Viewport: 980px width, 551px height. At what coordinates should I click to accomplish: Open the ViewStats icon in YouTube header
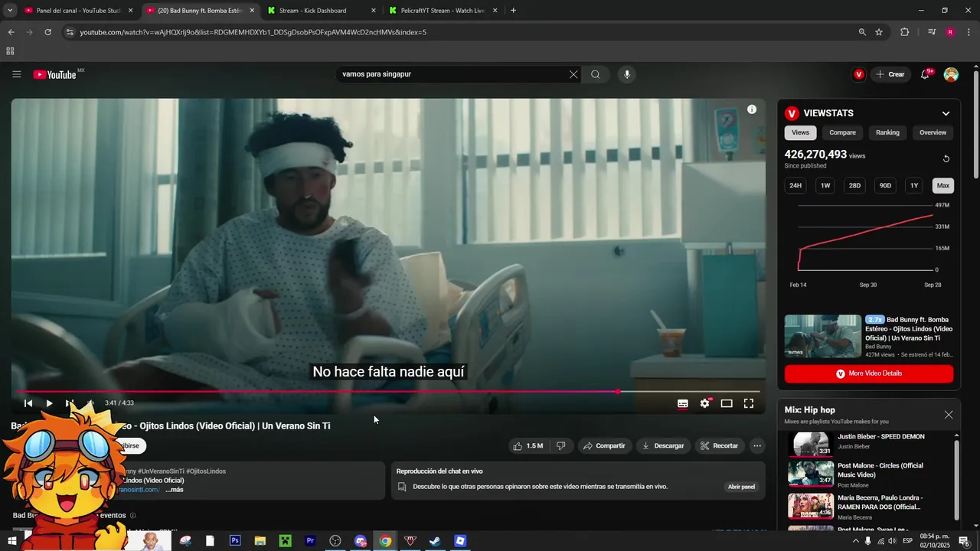tap(859, 74)
